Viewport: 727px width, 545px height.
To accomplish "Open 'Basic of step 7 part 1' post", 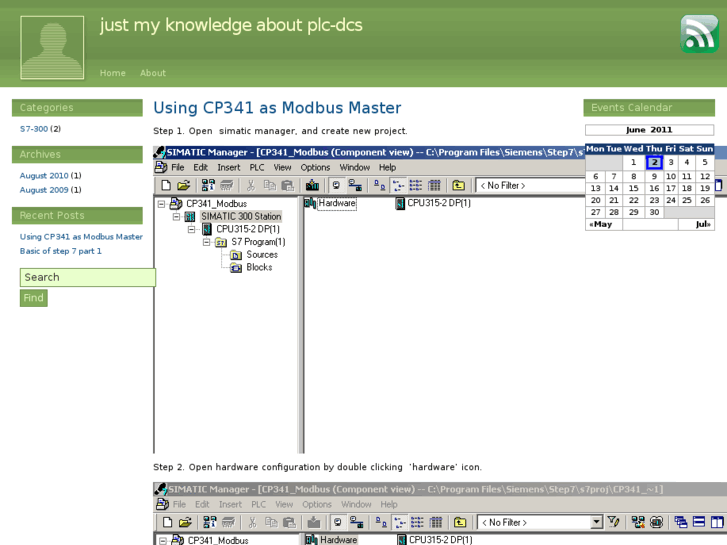I will tap(61, 251).
